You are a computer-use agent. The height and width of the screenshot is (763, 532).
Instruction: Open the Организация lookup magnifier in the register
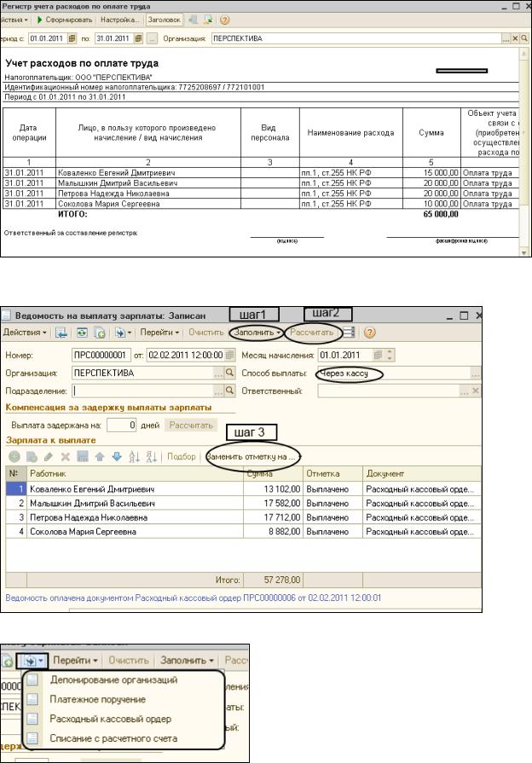(524, 38)
